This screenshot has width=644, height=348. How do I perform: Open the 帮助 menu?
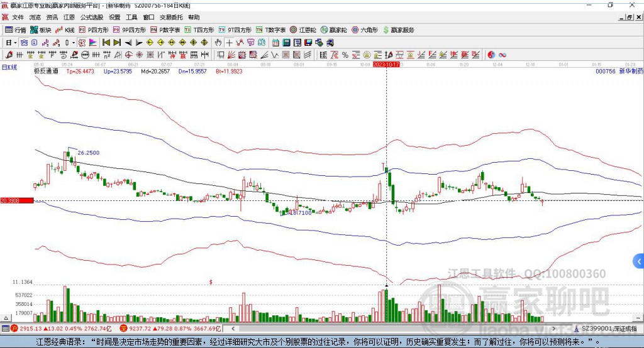coord(194,17)
